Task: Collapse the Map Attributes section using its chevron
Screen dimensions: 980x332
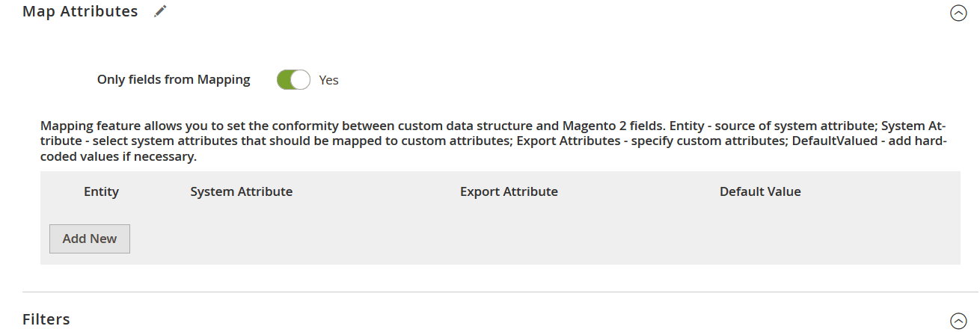Action: (958, 13)
